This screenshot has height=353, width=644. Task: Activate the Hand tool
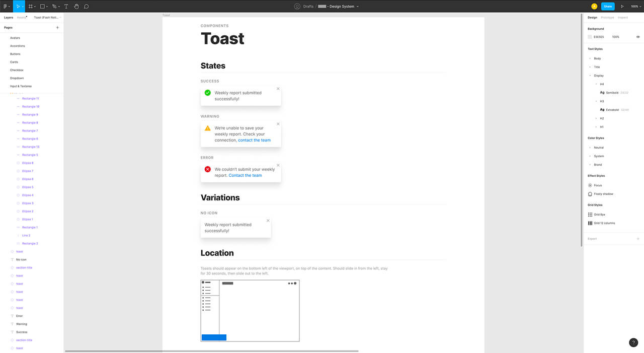pos(76,6)
